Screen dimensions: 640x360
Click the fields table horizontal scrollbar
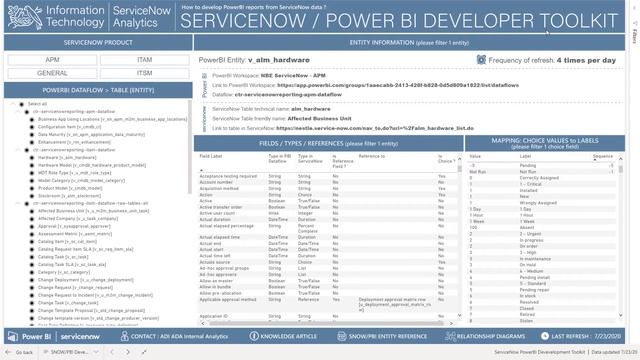pyautogui.click(x=326, y=323)
